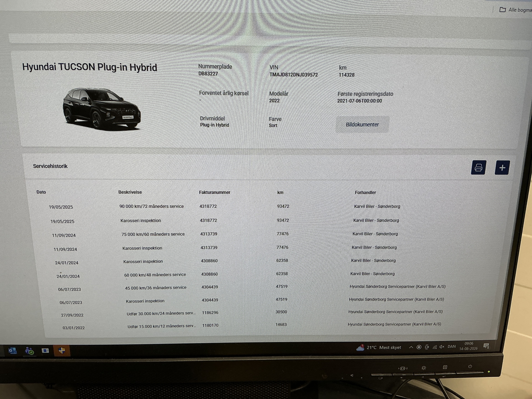532x399 pixels.
Task: Select the odometer value 114328
Action: click(346, 75)
